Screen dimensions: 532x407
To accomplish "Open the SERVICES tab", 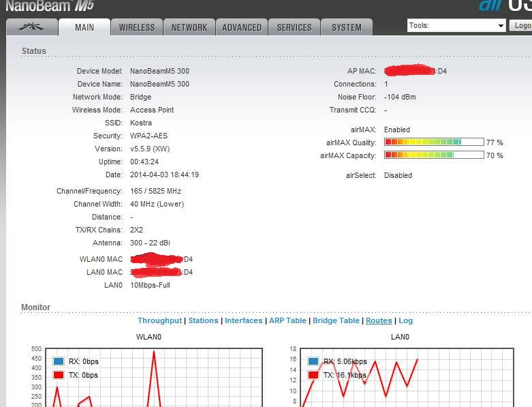I will (x=294, y=27).
